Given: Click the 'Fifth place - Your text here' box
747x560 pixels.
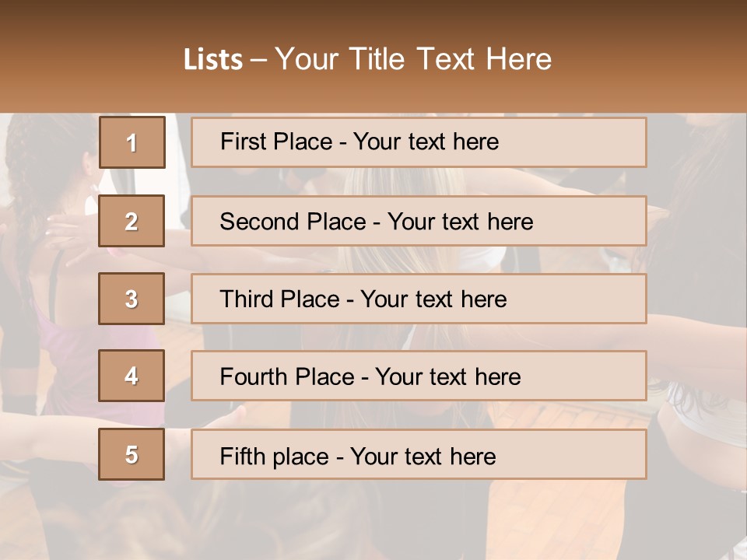Looking at the screenshot, I should (x=419, y=454).
